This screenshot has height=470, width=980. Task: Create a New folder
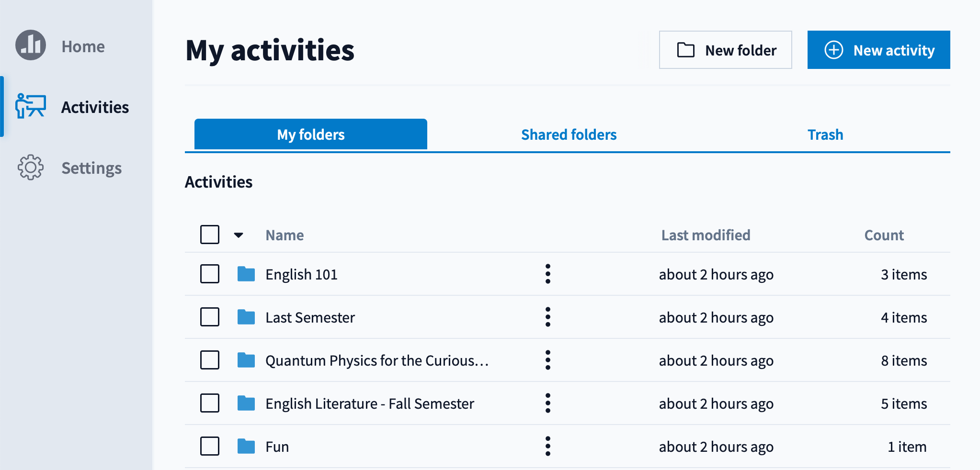click(x=725, y=50)
